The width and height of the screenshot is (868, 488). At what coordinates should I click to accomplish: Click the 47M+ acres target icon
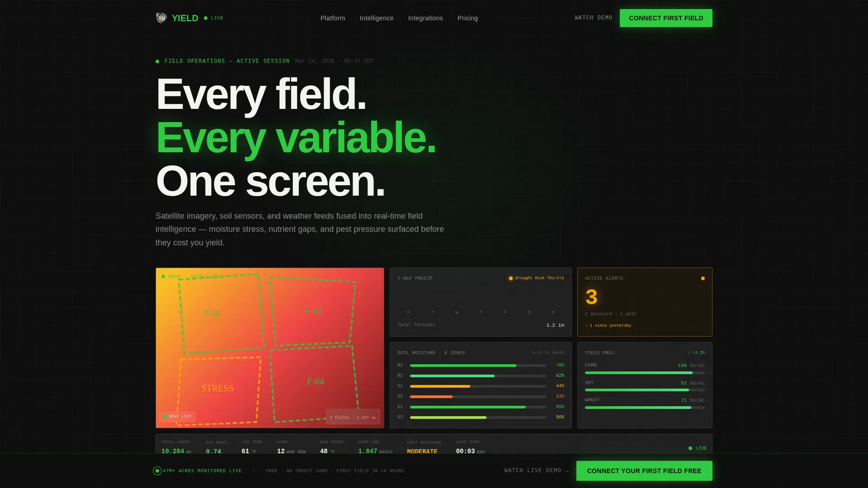[x=157, y=471]
